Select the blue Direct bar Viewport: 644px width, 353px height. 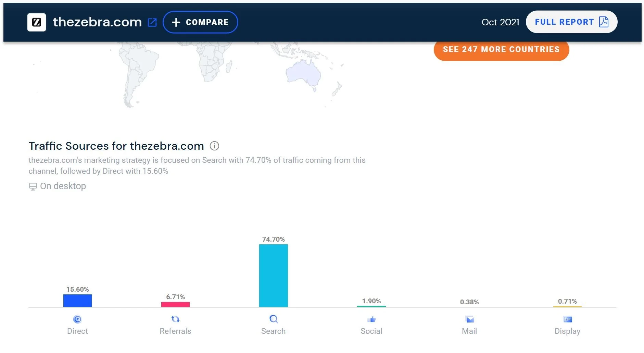77,301
